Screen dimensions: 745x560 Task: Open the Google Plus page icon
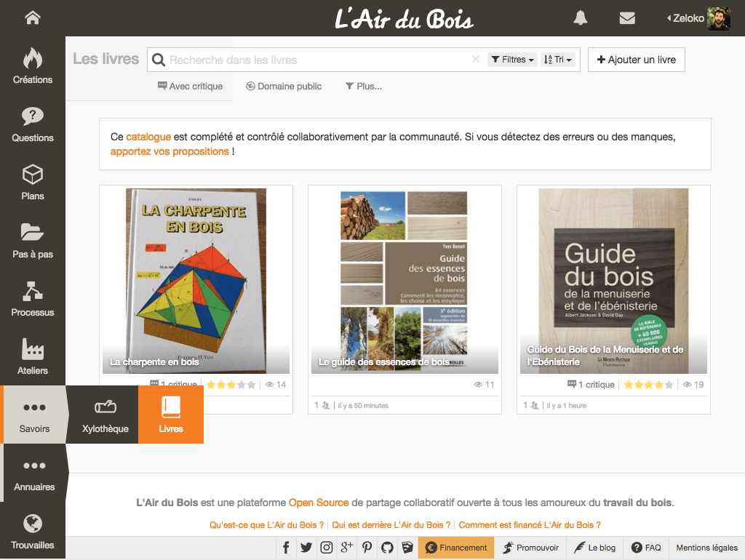point(347,548)
